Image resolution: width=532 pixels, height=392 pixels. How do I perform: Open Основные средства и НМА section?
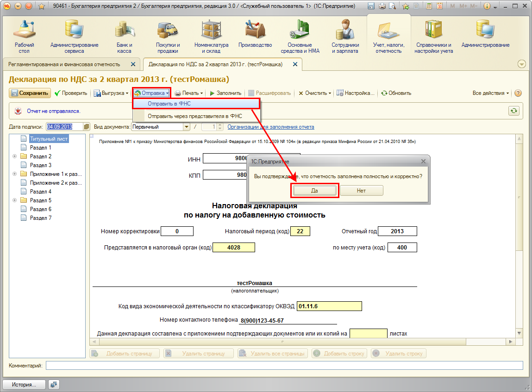point(300,37)
